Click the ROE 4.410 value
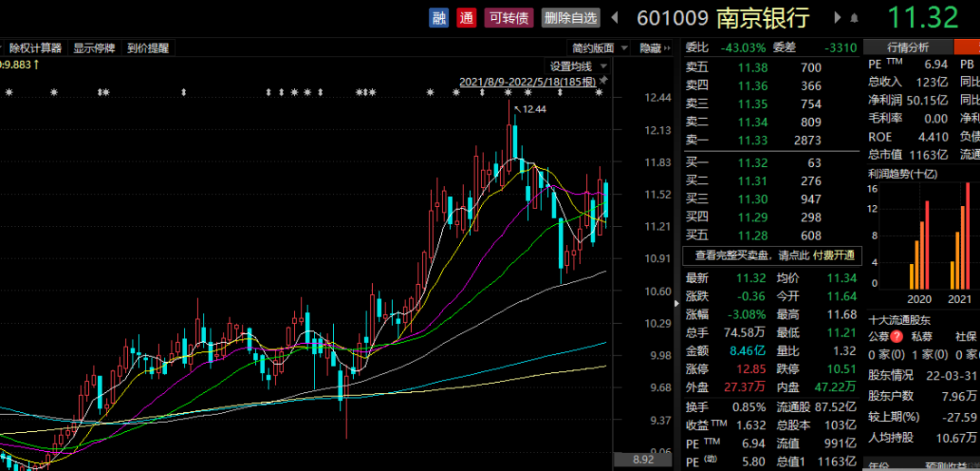This screenshot has height=471, width=980. [x=934, y=136]
